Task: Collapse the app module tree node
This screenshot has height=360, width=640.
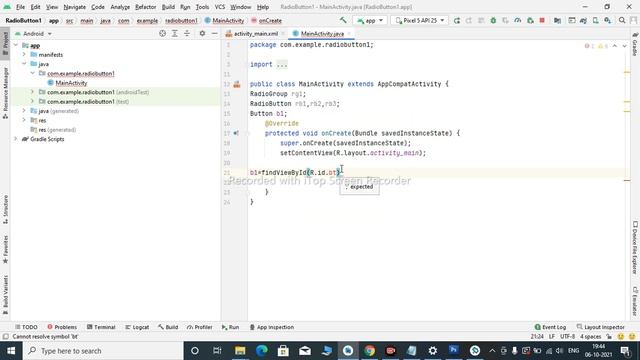Action: coord(16,45)
